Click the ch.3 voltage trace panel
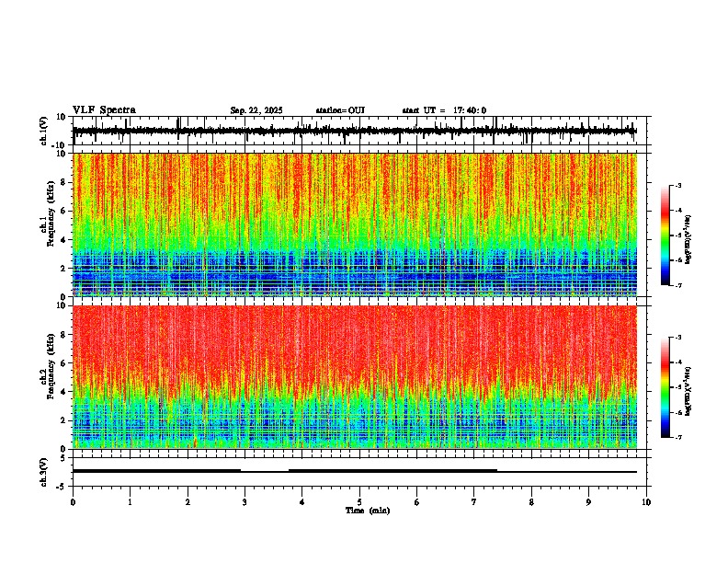 (x=359, y=472)
